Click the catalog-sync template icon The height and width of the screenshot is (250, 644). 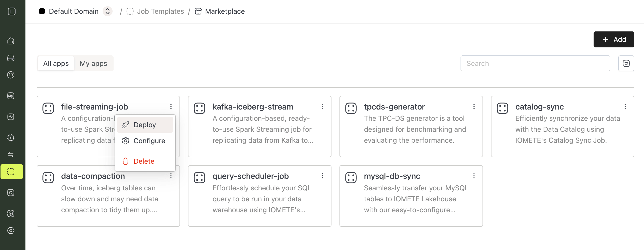click(x=502, y=109)
